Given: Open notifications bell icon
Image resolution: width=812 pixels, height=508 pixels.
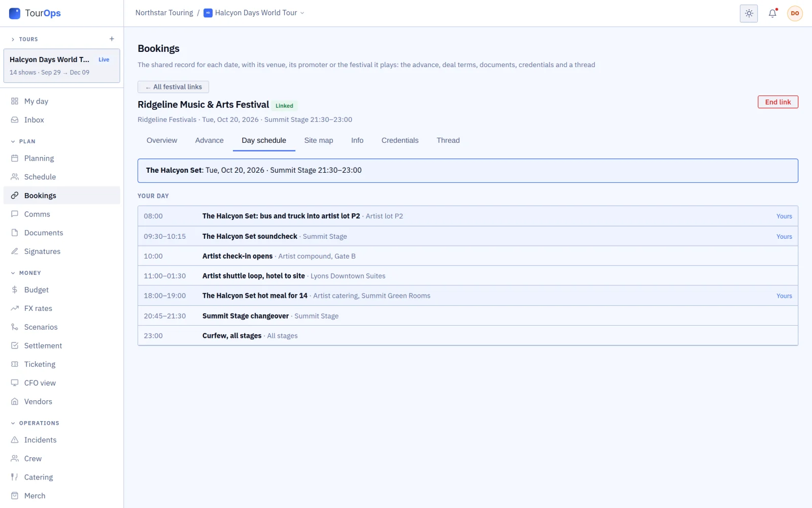Looking at the screenshot, I should (x=772, y=14).
